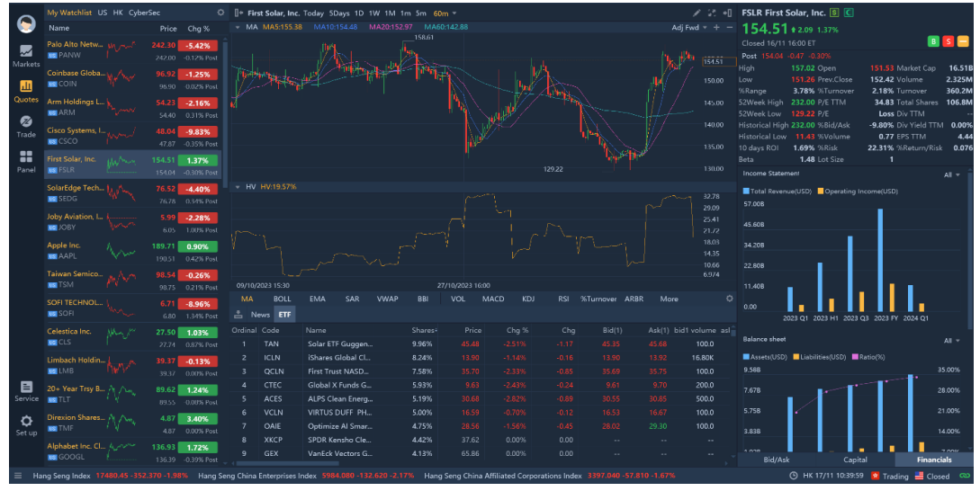The height and width of the screenshot is (491, 980).
Task: Toggle the BOLL indicator
Action: pos(283,299)
